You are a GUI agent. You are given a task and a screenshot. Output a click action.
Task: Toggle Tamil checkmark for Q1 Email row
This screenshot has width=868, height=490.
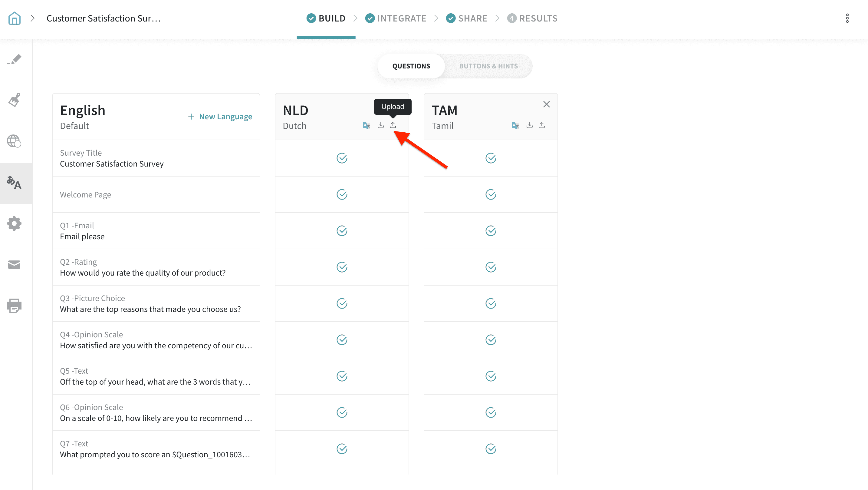click(491, 231)
